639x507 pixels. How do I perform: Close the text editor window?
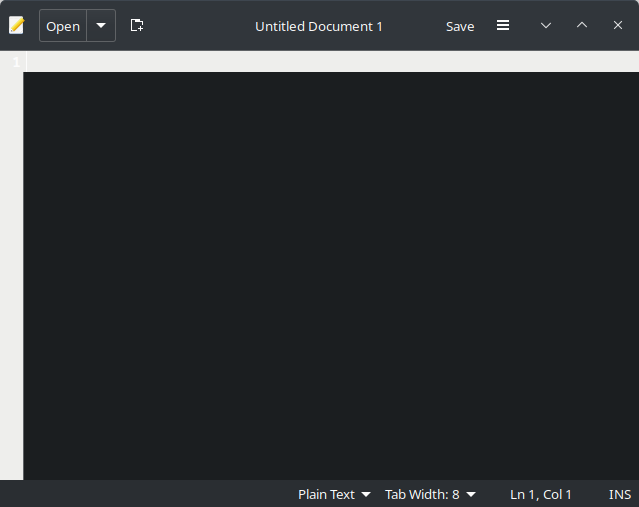tap(618, 25)
